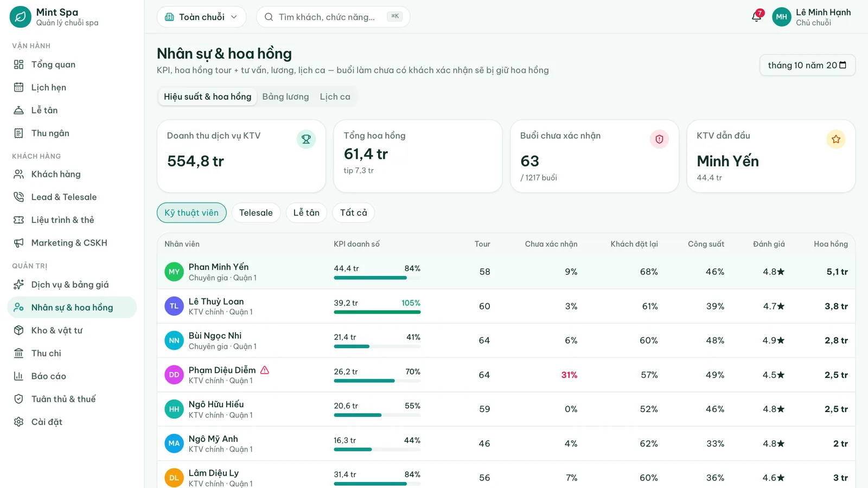
Task: Click the MH user avatar
Action: click(x=781, y=17)
